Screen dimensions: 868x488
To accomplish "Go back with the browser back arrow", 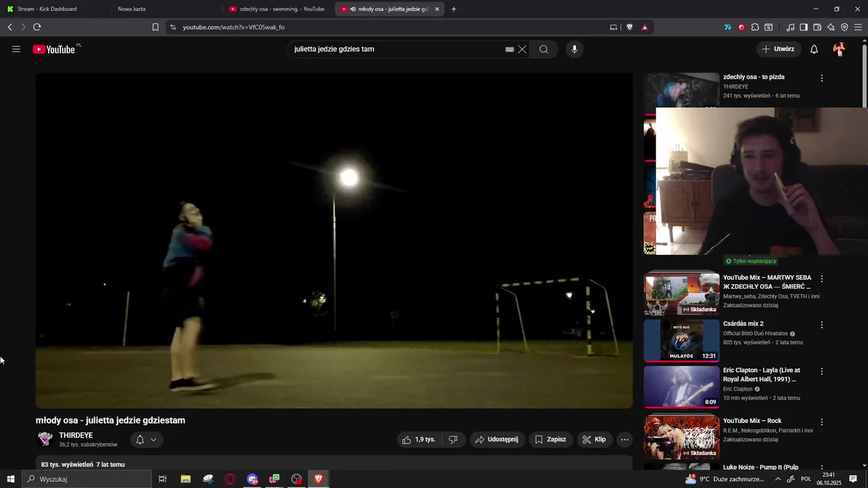I will [9, 27].
